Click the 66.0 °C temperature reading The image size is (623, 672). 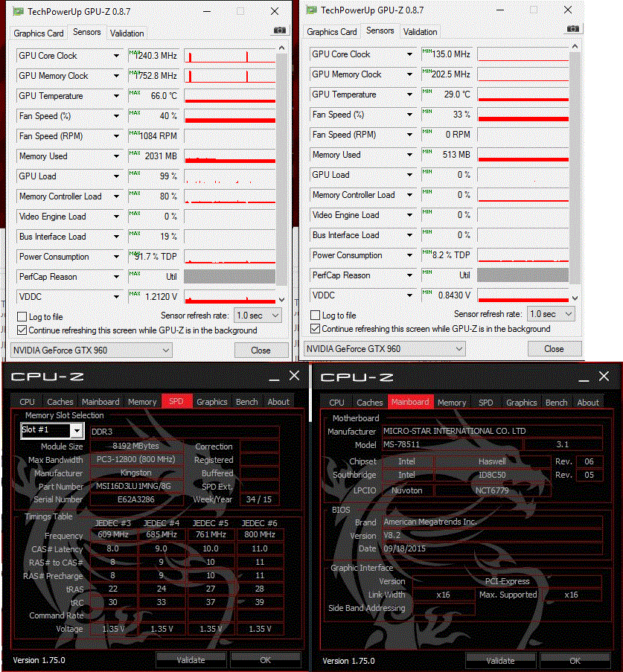coord(153,96)
